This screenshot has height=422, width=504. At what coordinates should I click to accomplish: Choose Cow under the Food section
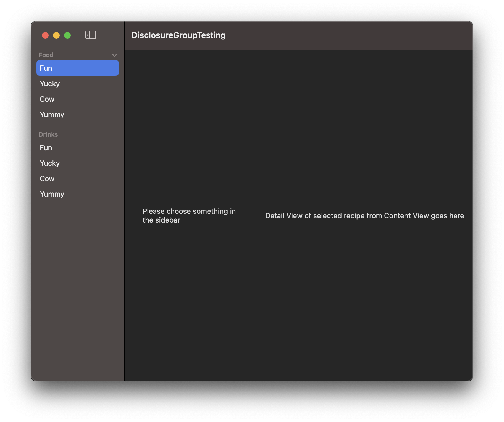point(47,99)
